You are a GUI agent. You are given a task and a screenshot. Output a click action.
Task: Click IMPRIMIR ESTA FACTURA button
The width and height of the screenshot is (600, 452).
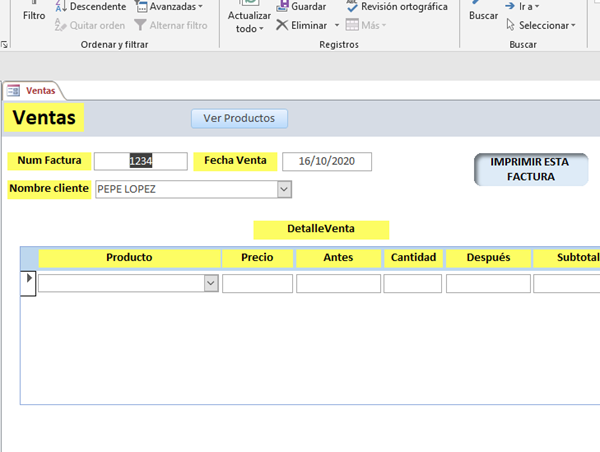(x=530, y=169)
